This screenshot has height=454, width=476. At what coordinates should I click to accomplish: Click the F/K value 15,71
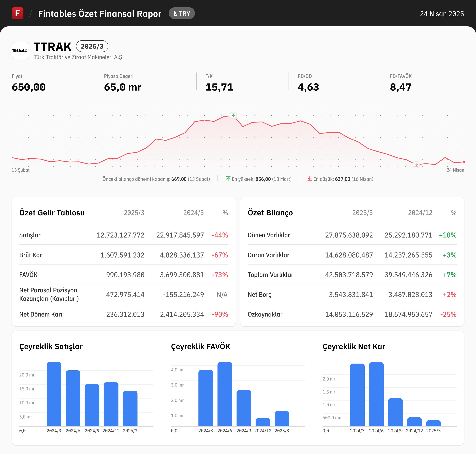(x=219, y=87)
